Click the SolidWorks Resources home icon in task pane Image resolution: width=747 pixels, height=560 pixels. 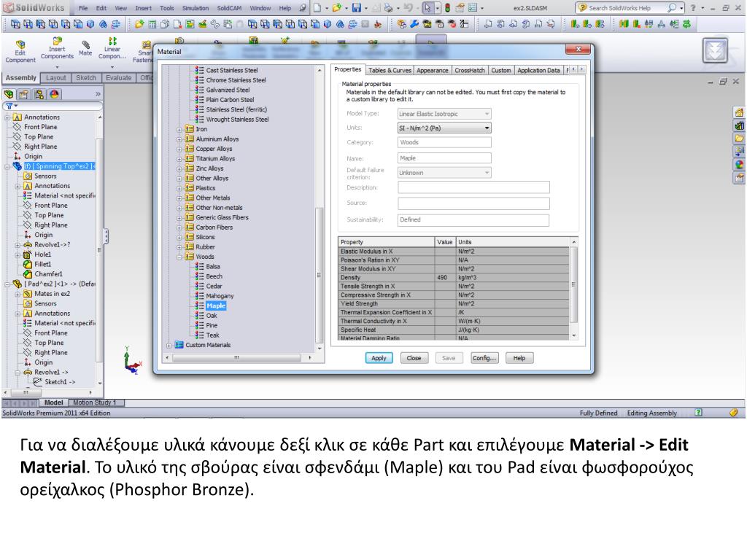[739, 113]
